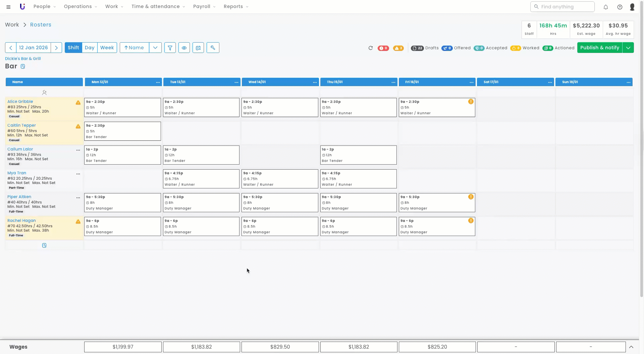Toggle the eye visibility options button
This screenshot has width=644, height=354.
pyautogui.click(x=184, y=48)
